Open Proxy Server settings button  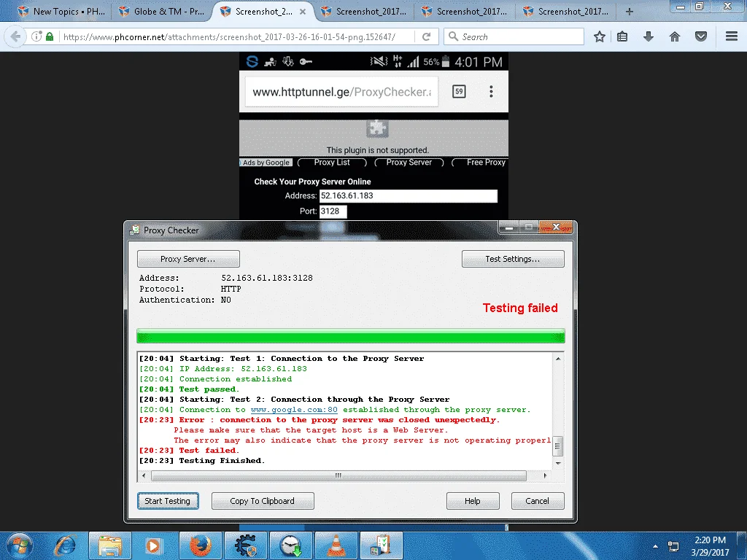[188, 259]
